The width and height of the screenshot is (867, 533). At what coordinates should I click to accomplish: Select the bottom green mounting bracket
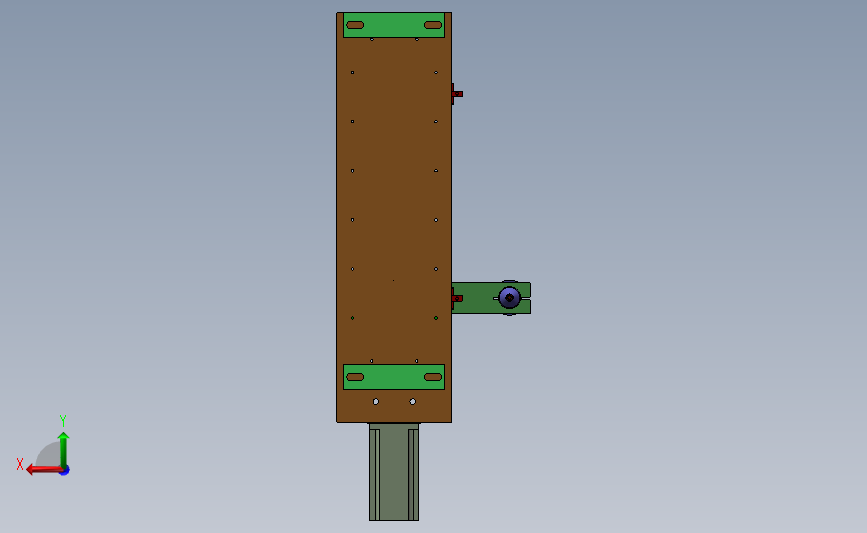394,377
